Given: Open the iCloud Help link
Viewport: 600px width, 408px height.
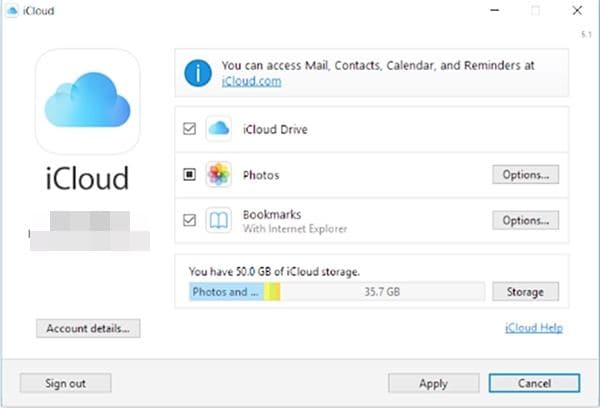Looking at the screenshot, I should [535, 328].
